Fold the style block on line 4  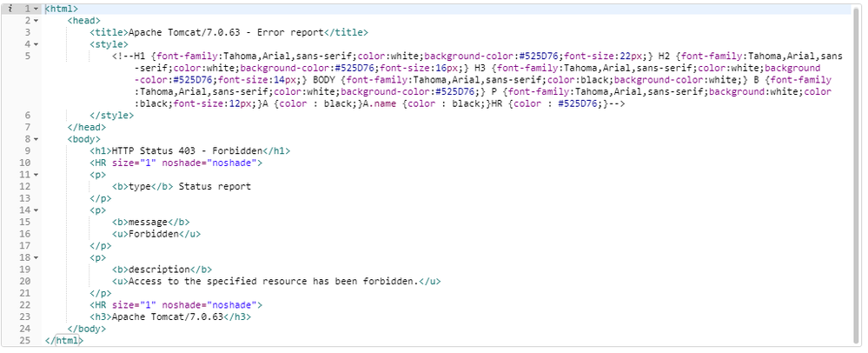36,43
